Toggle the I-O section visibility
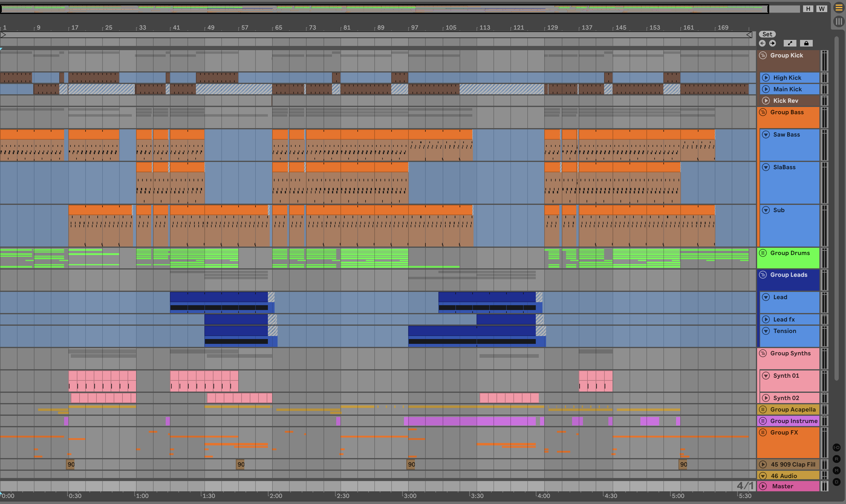Screen dimensions: 846x504 (837, 447)
